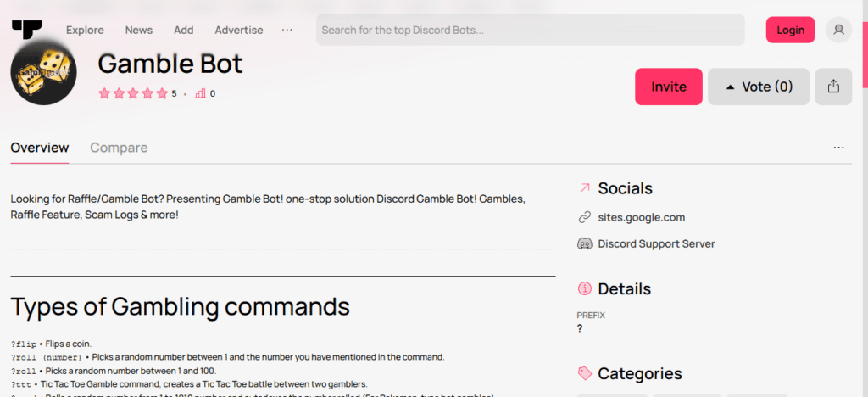Open the News navigation item

[x=138, y=30]
